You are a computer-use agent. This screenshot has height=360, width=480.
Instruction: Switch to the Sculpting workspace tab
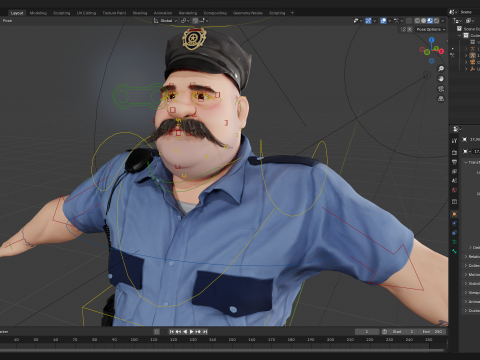point(62,13)
